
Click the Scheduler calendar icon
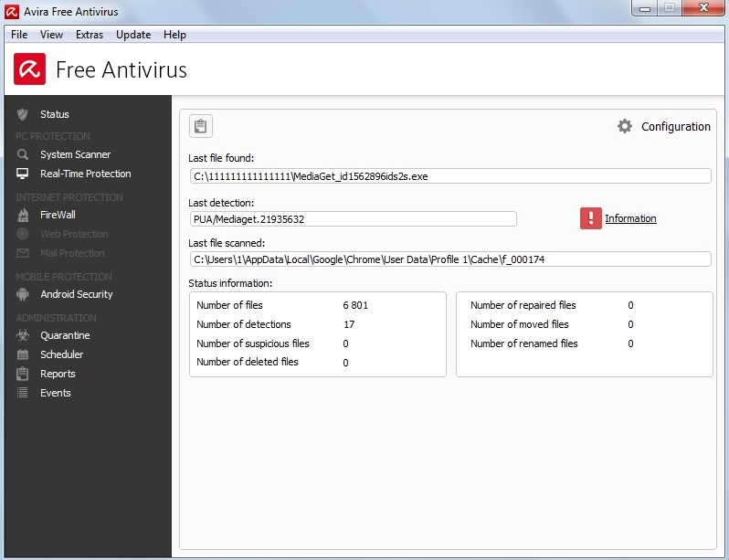[x=22, y=354]
